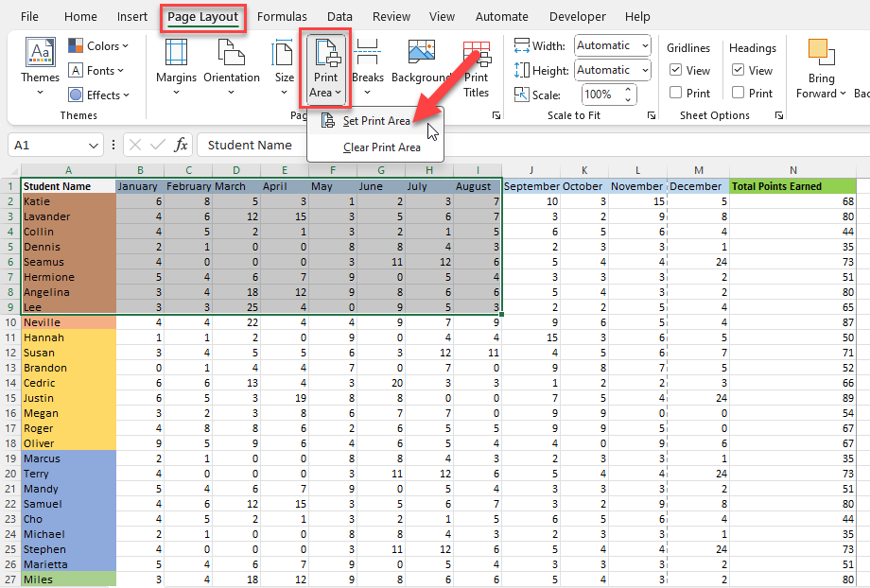Viewport: 870px width, 588px height.
Task: Select column N header
Action: (792, 170)
